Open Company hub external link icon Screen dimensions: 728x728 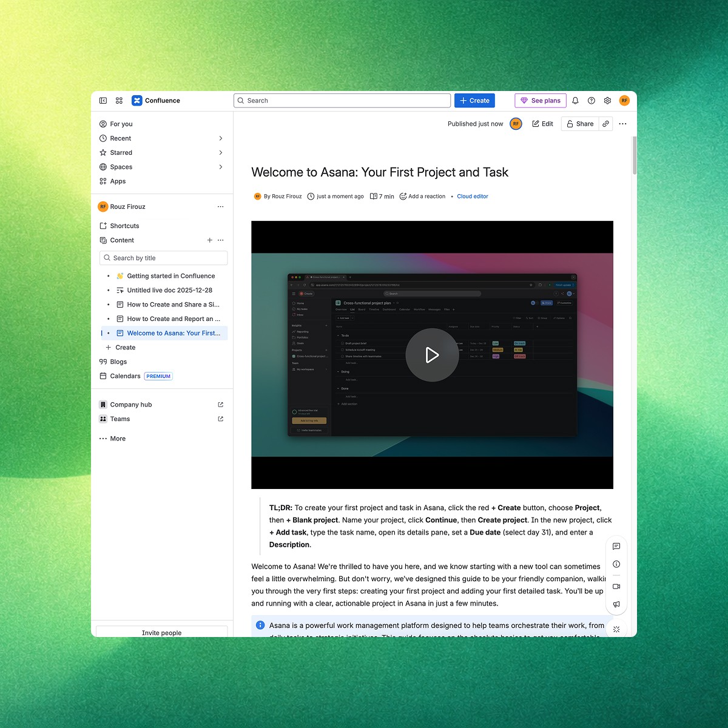[220, 405]
